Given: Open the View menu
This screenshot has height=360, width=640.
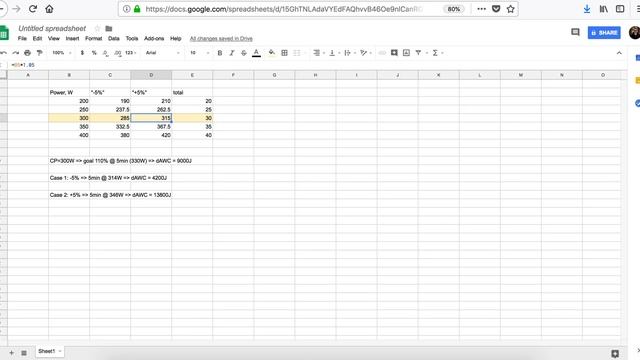Looking at the screenshot, I should 53,38.
